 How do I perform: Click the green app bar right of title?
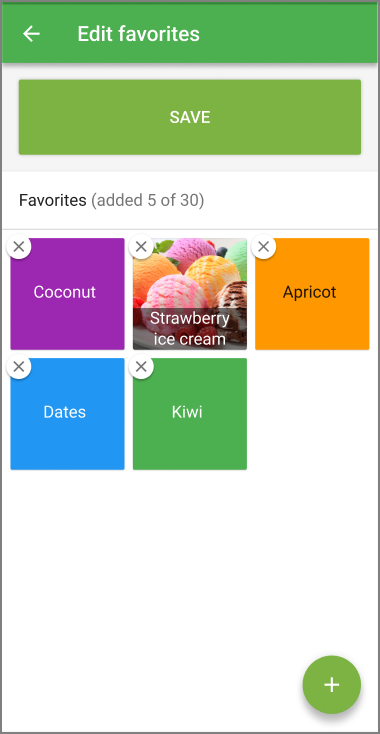click(x=288, y=34)
